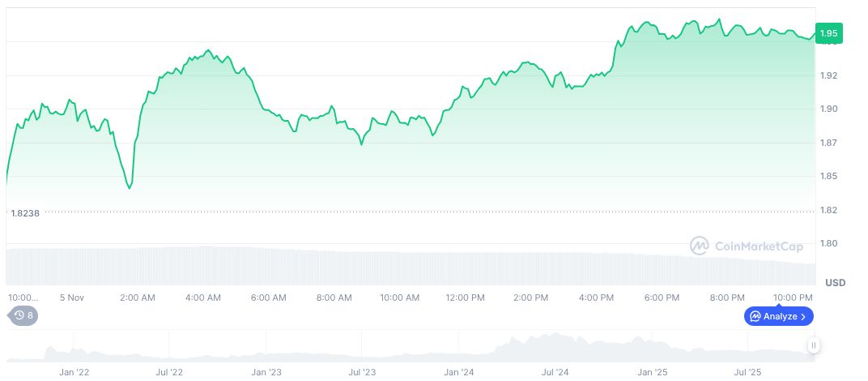Click the range navigator's right pause-style handle
The width and height of the screenshot is (868, 381).
(x=813, y=345)
